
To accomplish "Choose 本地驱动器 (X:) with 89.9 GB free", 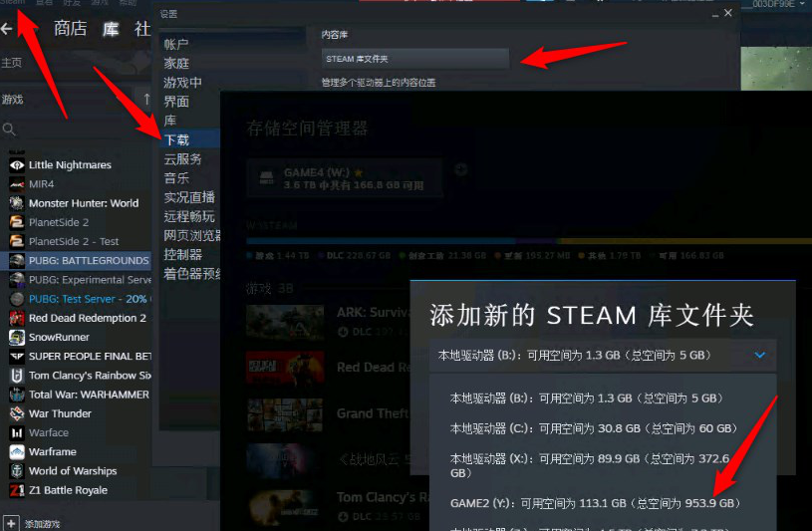I will click(590, 465).
